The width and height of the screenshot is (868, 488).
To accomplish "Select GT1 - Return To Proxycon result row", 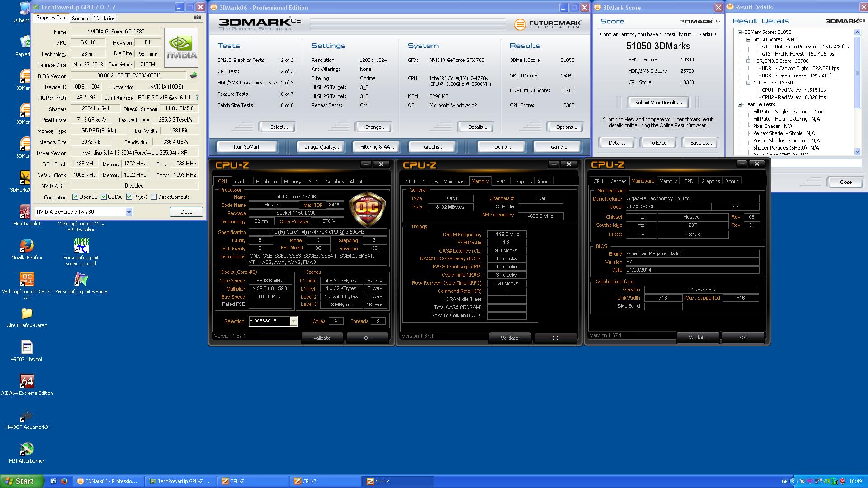I will click(x=805, y=47).
